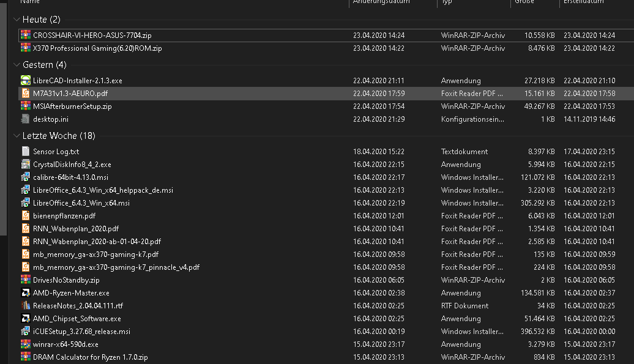Viewport: 634px width, 364px height.
Task: Click the desktop.ini file icon
Action: pyautogui.click(x=26, y=119)
